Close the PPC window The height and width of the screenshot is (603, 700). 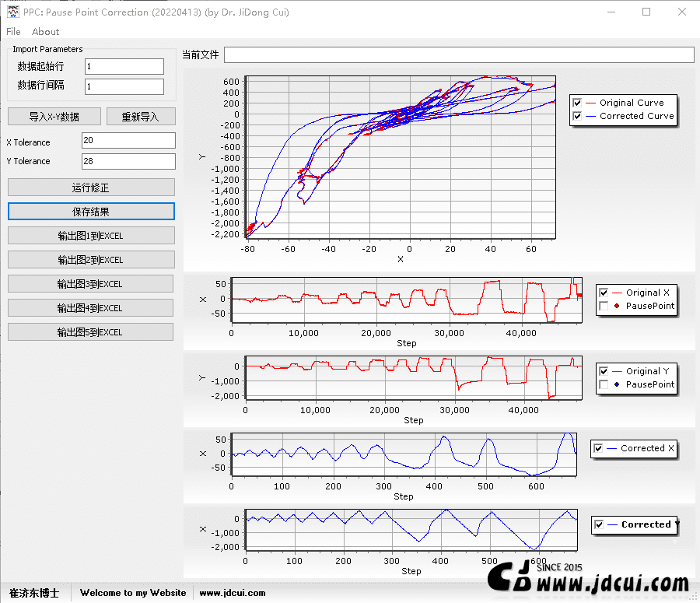click(681, 12)
